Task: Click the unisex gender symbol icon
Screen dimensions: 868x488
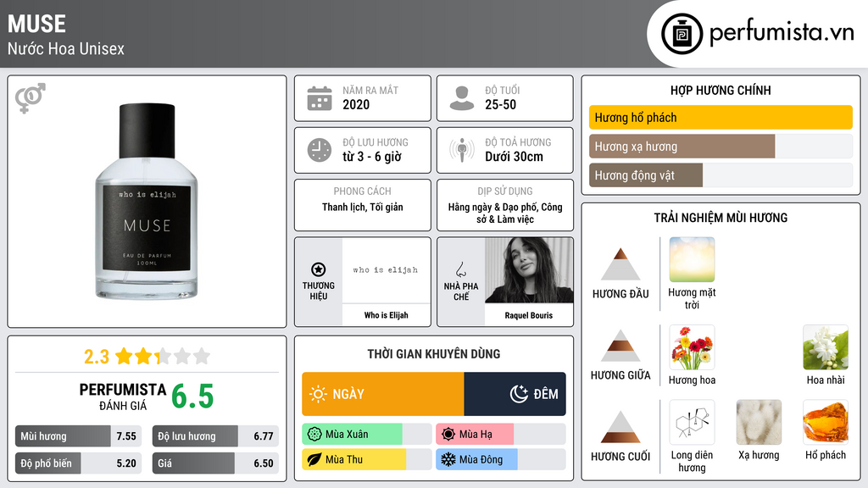Action: point(30,98)
